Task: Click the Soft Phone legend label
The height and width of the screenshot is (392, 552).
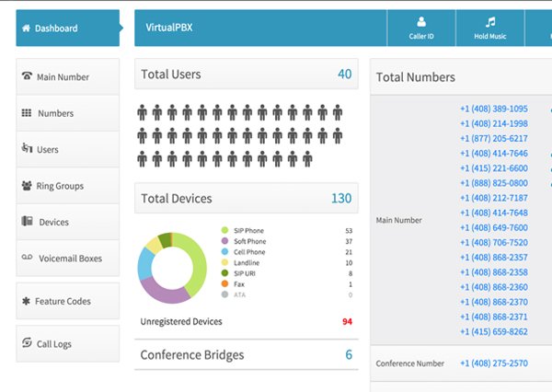Action: click(250, 241)
